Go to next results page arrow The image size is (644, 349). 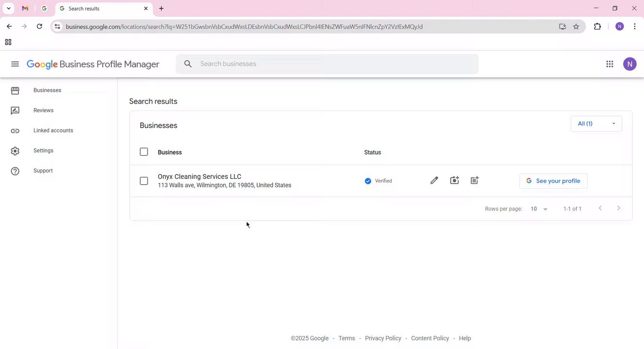point(618,208)
